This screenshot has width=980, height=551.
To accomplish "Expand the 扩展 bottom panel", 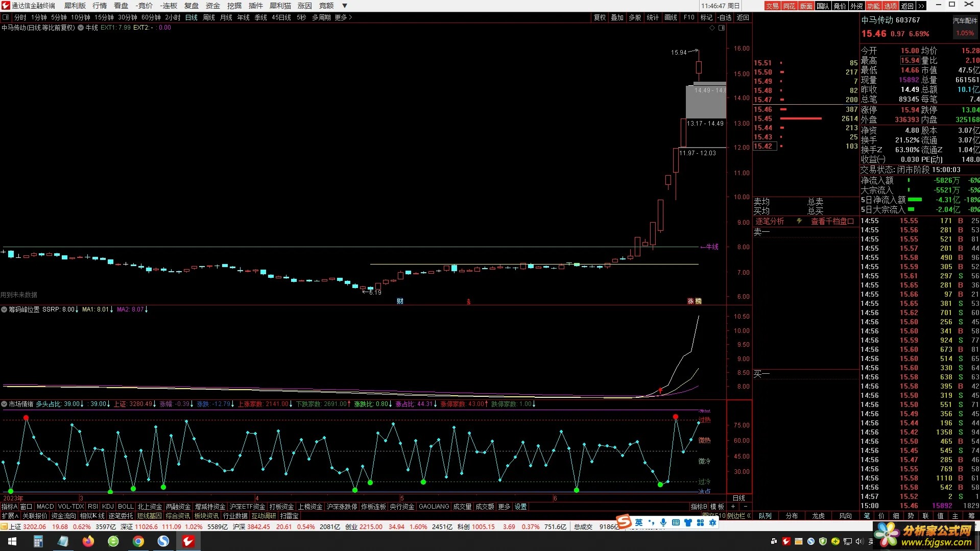I will (x=10, y=516).
